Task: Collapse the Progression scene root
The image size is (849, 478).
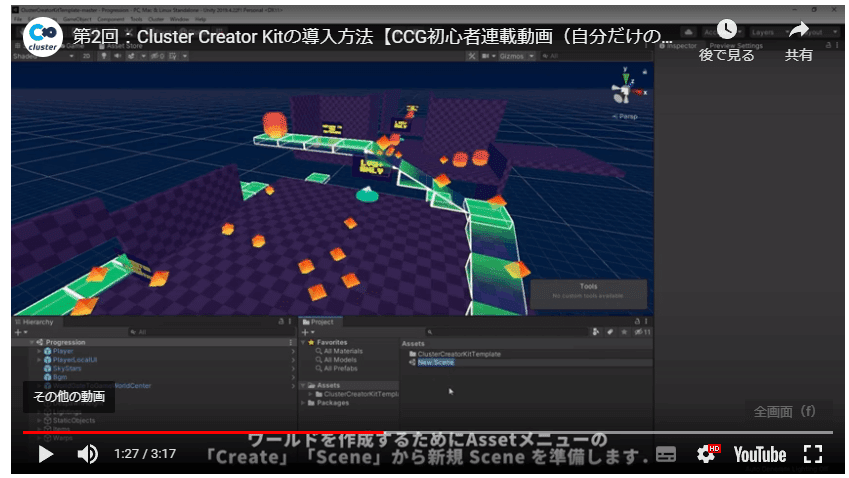Action: 32,342
